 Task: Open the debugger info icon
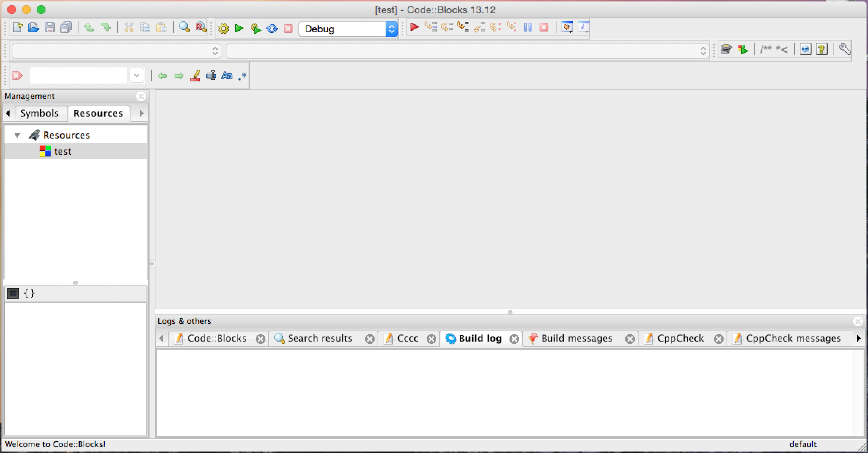tap(583, 27)
